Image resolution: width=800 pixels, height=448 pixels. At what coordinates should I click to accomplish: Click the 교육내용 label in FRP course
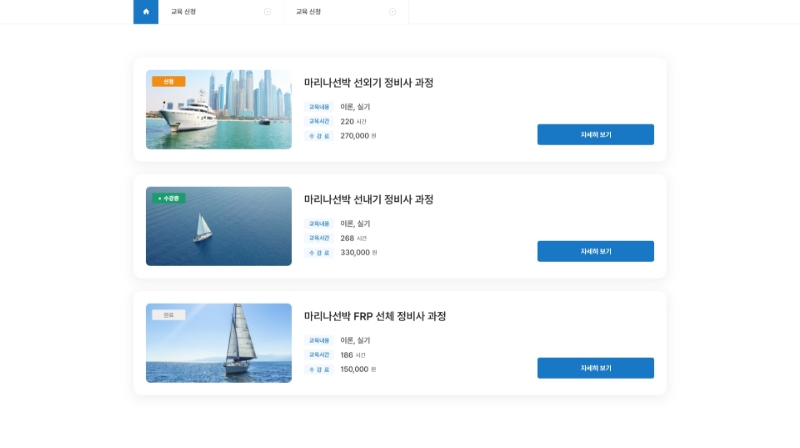[319, 340]
